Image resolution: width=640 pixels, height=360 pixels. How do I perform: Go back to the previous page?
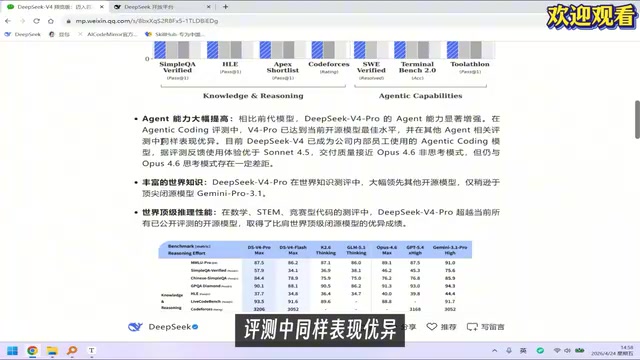8,21
